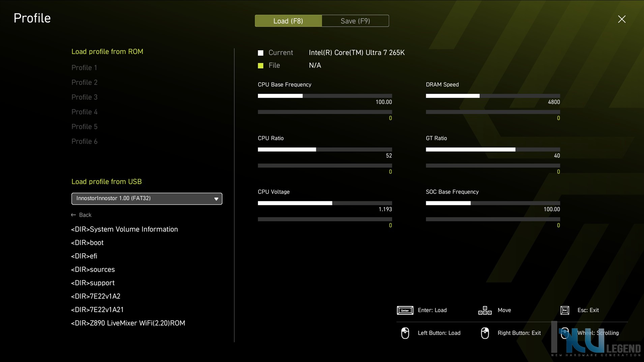Click the DRAM Speed value 4800
The width and height of the screenshot is (644, 362).
point(554,102)
